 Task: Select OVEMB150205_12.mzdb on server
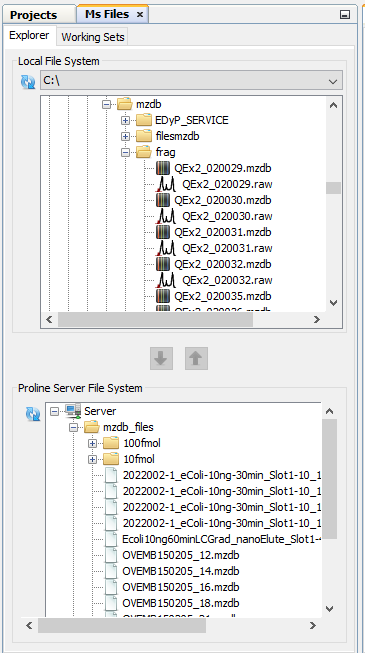[x=181, y=555]
